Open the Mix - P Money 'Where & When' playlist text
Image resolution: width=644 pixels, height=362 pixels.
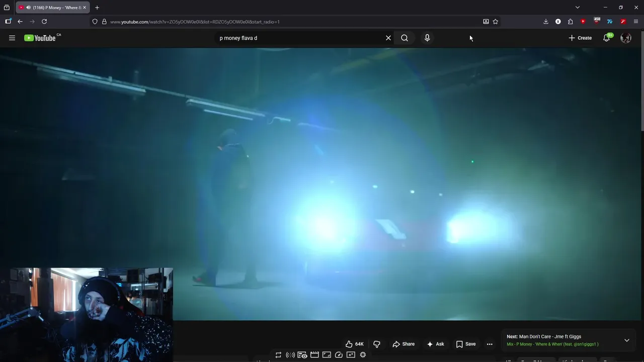point(552,344)
